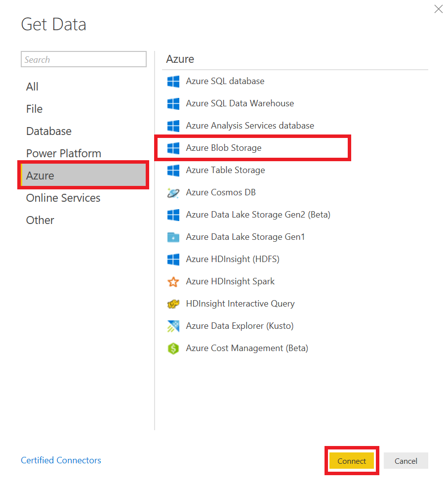
Task: Select the Azure Data Explorer (Kusto) icon
Action: pyautogui.click(x=173, y=326)
